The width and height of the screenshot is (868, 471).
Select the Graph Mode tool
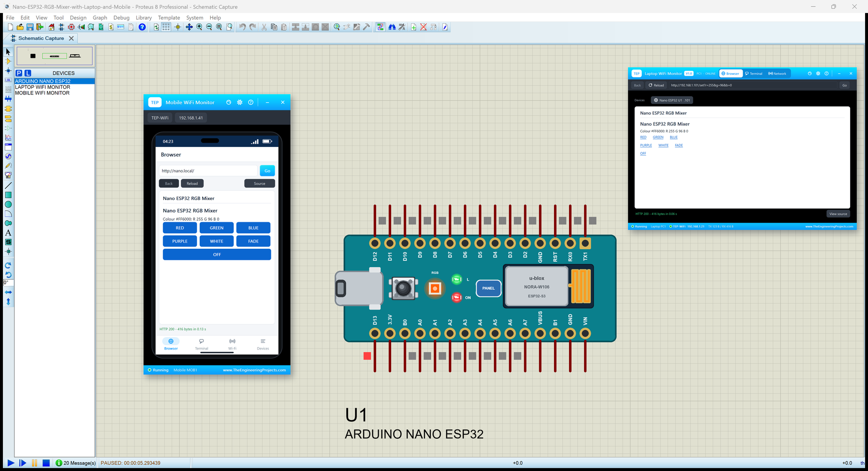[8, 137]
